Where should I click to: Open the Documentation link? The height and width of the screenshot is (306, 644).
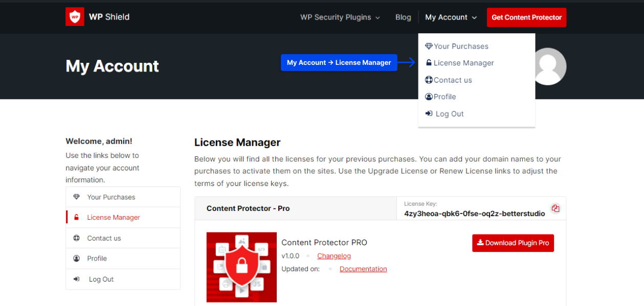pyautogui.click(x=363, y=269)
